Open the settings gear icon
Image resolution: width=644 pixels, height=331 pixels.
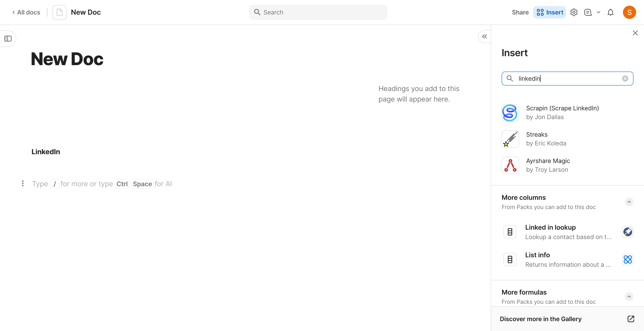[x=574, y=12]
